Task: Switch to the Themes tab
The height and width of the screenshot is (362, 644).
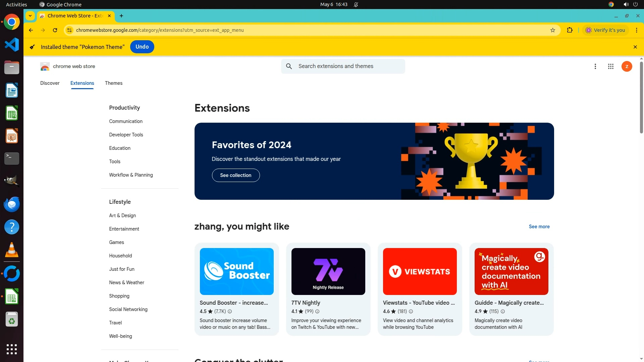Action: click(113, 83)
